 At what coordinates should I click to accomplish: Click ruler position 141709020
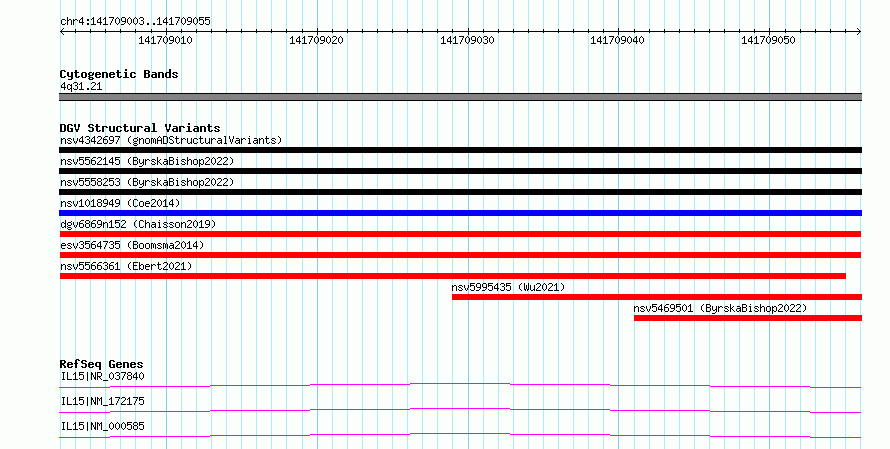pyautogui.click(x=316, y=40)
